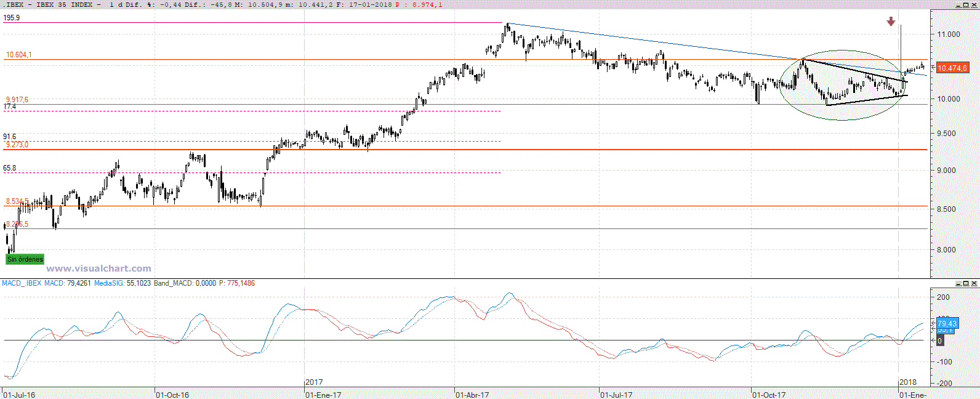Click the 11.000 price axis label

(x=949, y=34)
